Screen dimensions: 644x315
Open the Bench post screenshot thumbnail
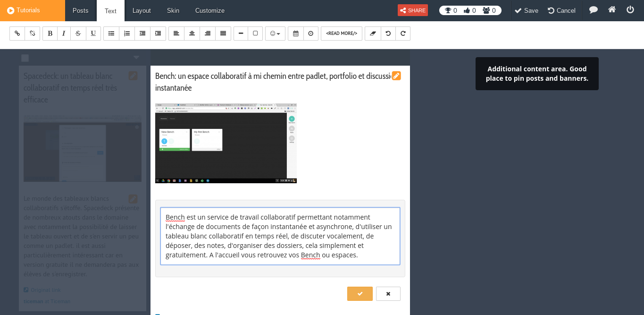[x=226, y=143]
